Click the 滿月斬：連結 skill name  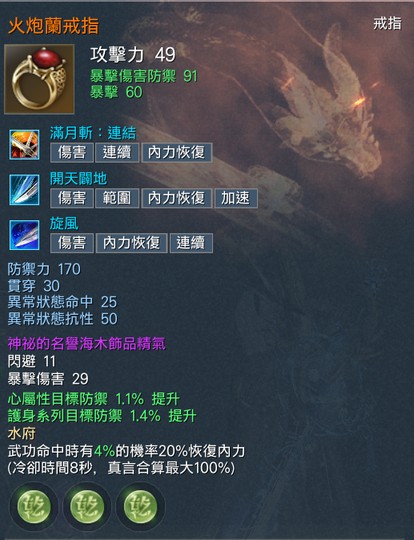pos(93,133)
